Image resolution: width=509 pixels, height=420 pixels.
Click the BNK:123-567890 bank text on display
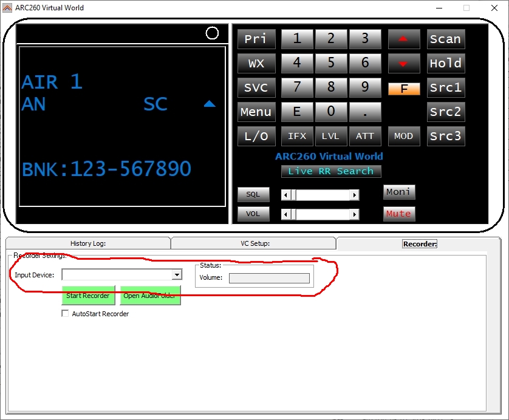[106, 169]
